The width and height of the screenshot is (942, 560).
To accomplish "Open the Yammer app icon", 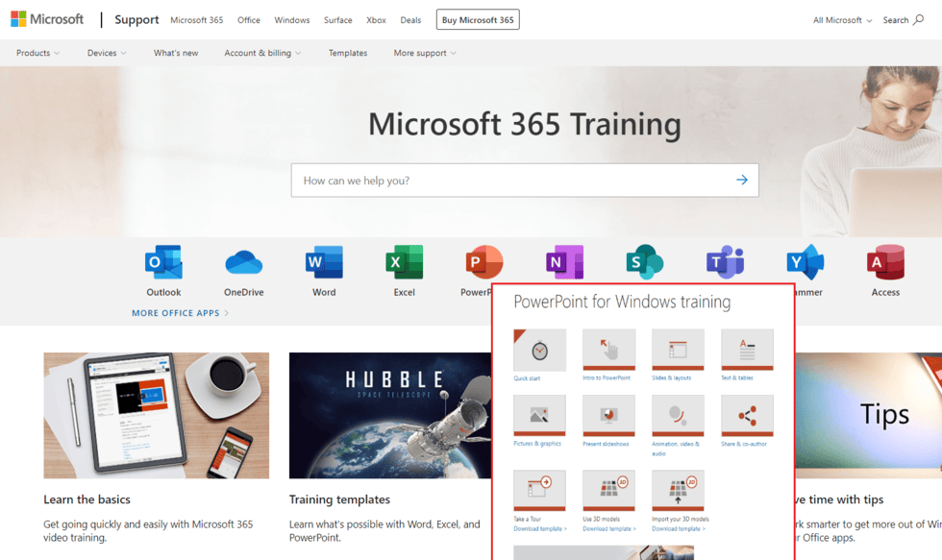I will tap(806, 262).
